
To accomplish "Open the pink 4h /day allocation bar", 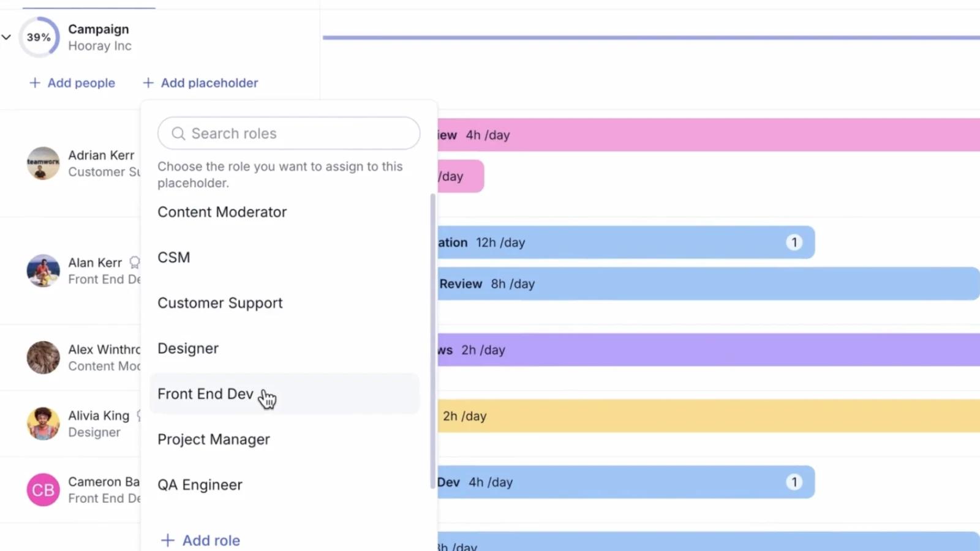I will click(x=709, y=135).
